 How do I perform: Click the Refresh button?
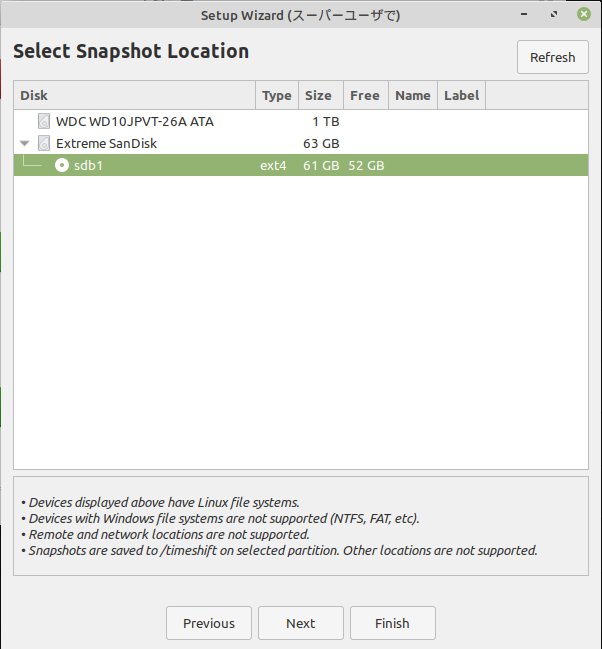pyautogui.click(x=552, y=57)
